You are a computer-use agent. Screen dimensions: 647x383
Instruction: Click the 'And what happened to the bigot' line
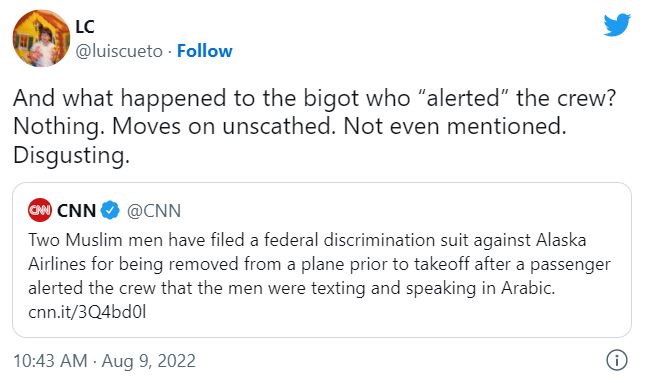314,99
